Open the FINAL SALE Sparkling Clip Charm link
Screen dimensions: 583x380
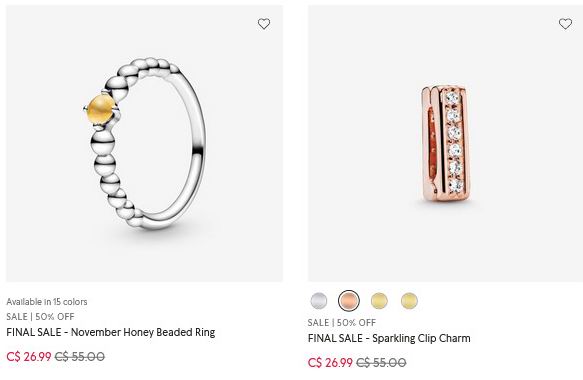[x=389, y=338]
